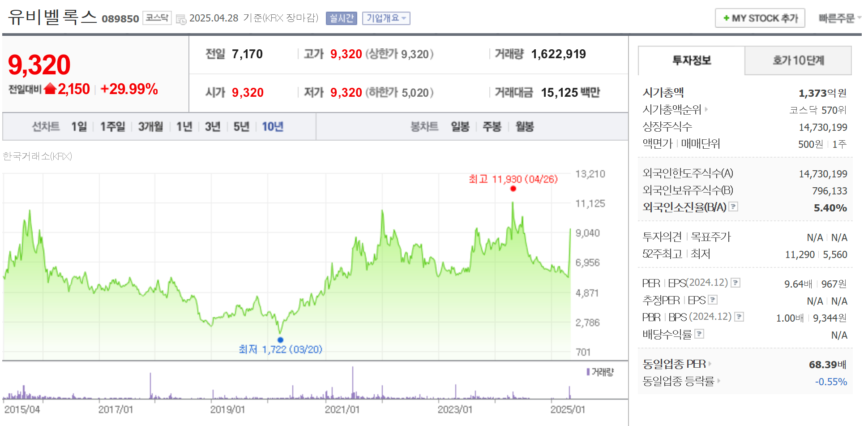
Task: Show the 일봉 candlestick chart
Action: click(460, 126)
